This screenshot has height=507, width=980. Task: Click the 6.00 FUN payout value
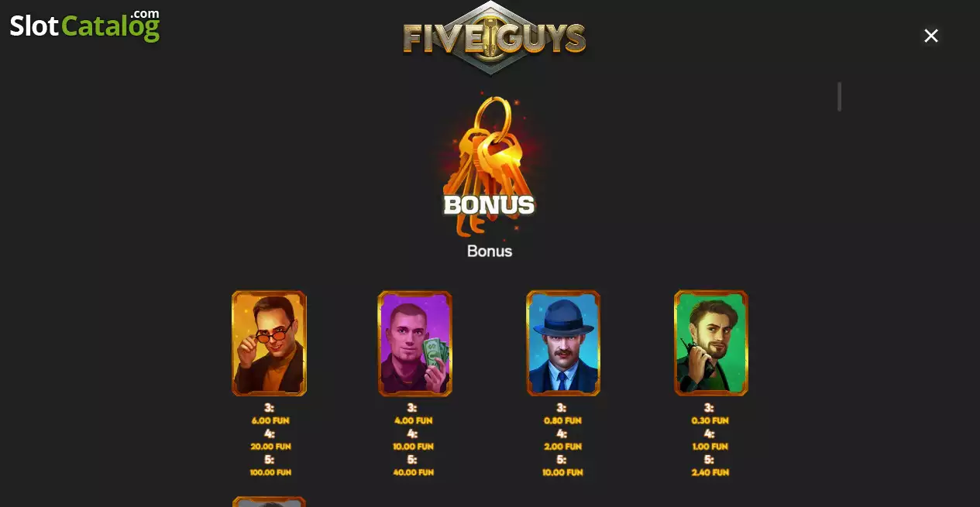270,420
